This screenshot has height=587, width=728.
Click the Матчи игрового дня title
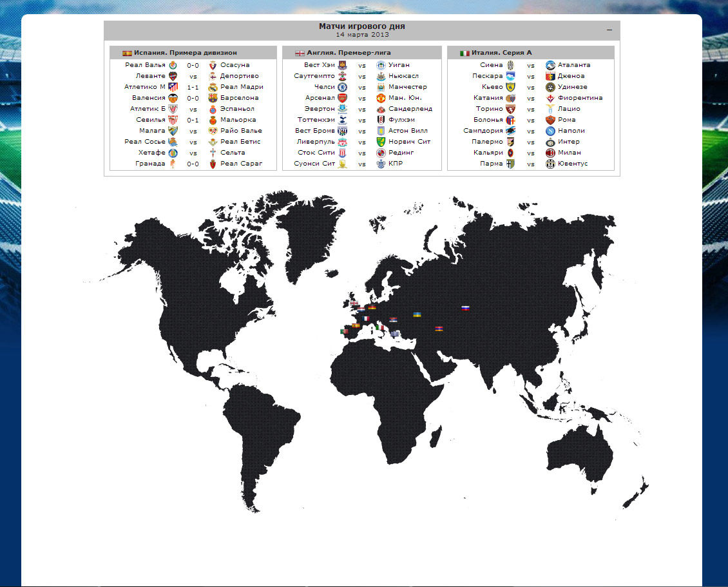361,26
